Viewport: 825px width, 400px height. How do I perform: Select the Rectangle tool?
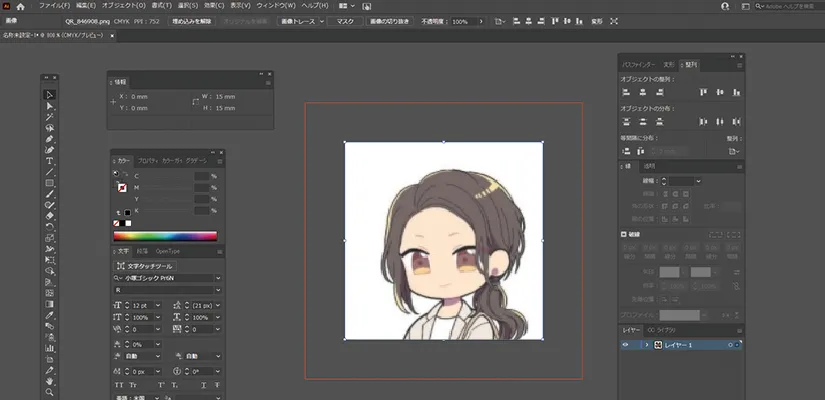[49, 183]
